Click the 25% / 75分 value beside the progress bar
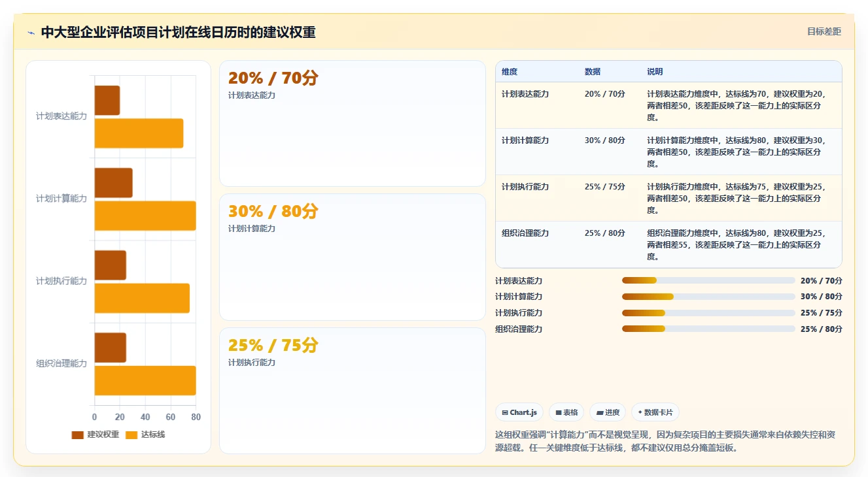This screenshot has width=868, height=477. [x=822, y=313]
